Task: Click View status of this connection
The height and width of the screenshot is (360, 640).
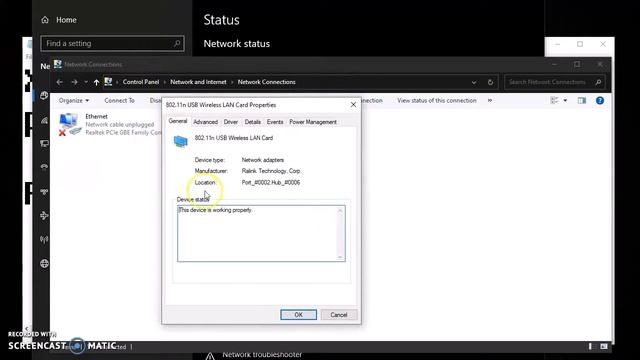Action: [437, 100]
